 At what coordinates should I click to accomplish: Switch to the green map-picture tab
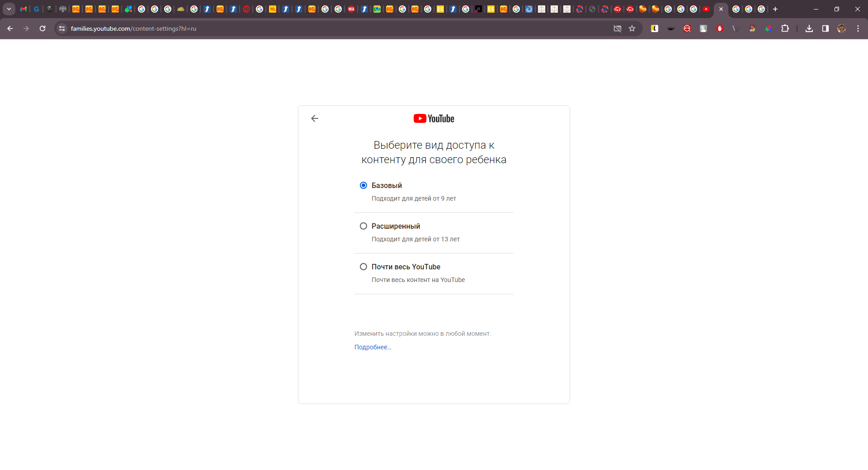coord(377,9)
